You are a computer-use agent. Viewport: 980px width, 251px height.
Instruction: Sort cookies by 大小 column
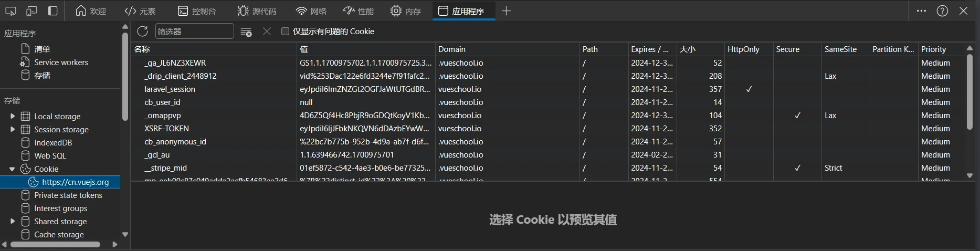[700, 49]
